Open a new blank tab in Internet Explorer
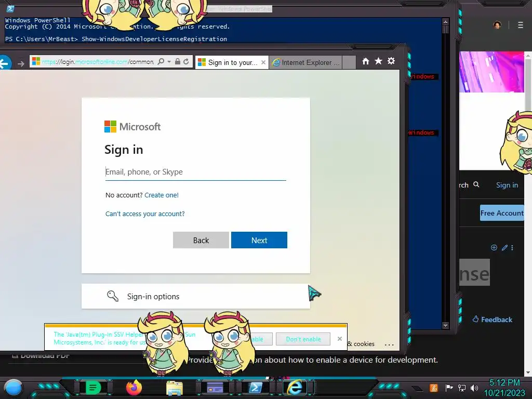Screen dimensions: 532x399 (349, 62)
